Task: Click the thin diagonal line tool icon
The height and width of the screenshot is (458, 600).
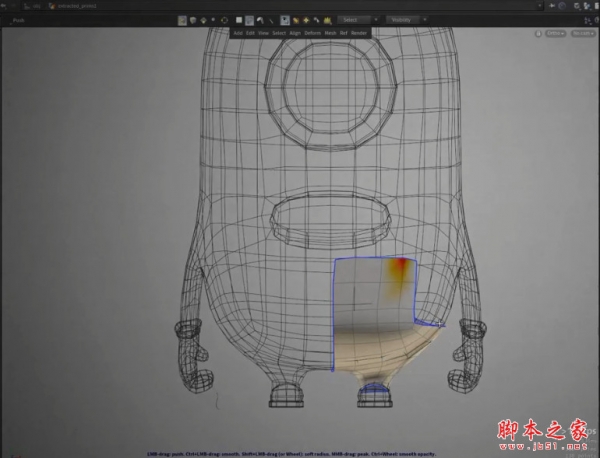Action: tap(271, 21)
